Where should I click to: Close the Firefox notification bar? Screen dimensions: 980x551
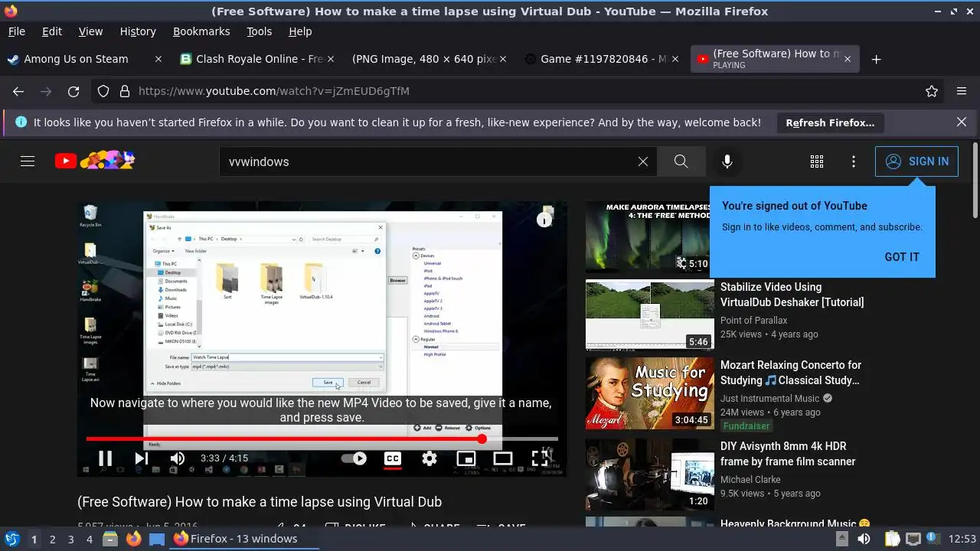(x=962, y=122)
